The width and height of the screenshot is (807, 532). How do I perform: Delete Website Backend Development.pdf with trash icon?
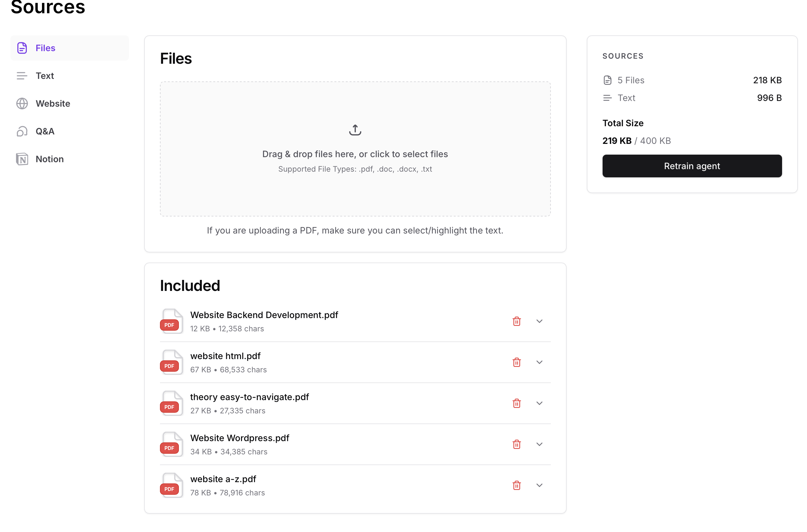(x=516, y=321)
